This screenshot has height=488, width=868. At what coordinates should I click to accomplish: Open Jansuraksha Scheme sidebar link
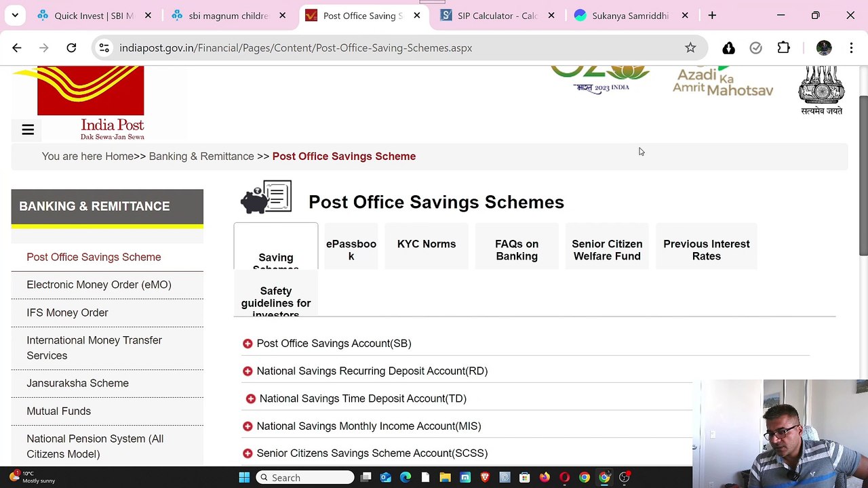[77, 383]
